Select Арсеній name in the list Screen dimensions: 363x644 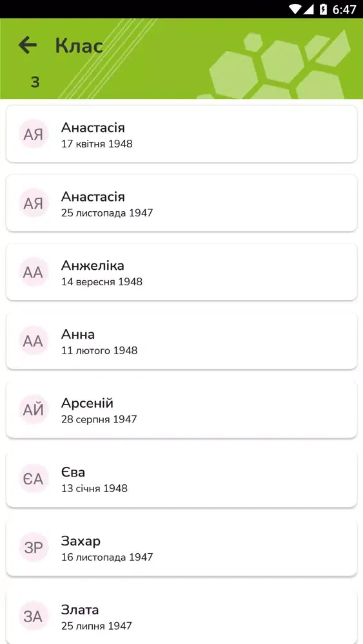click(87, 403)
